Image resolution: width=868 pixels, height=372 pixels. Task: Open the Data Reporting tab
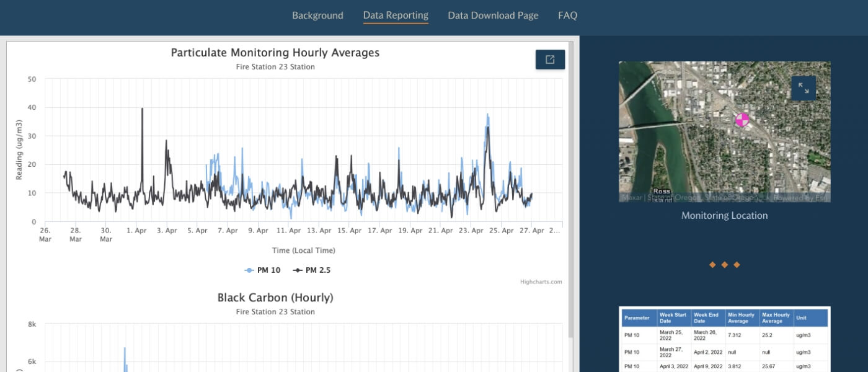pyautogui.click(x=396, y=15)
